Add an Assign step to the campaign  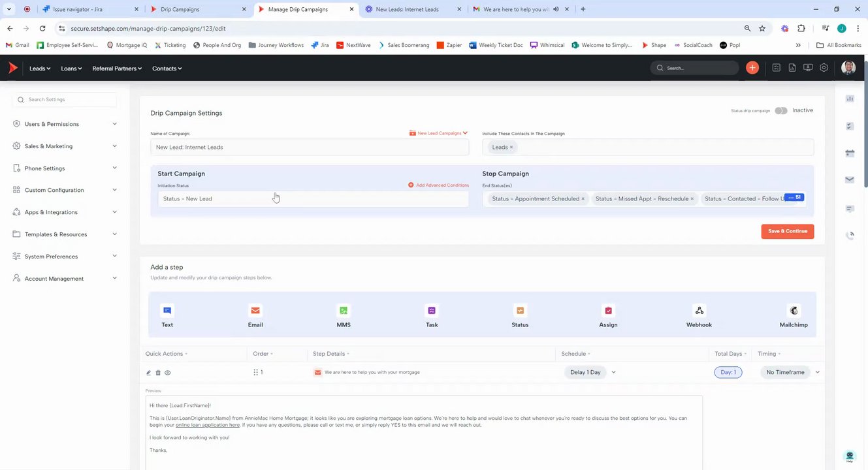[x=608, y=316]
